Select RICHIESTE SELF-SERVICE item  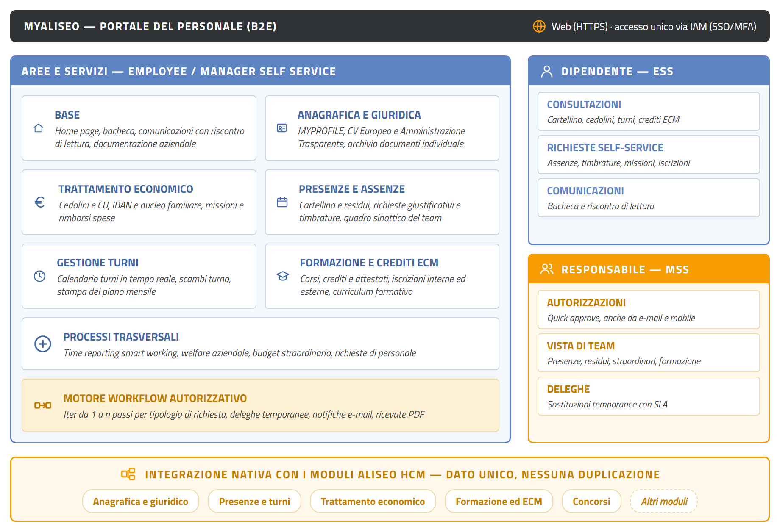point(649,155)
